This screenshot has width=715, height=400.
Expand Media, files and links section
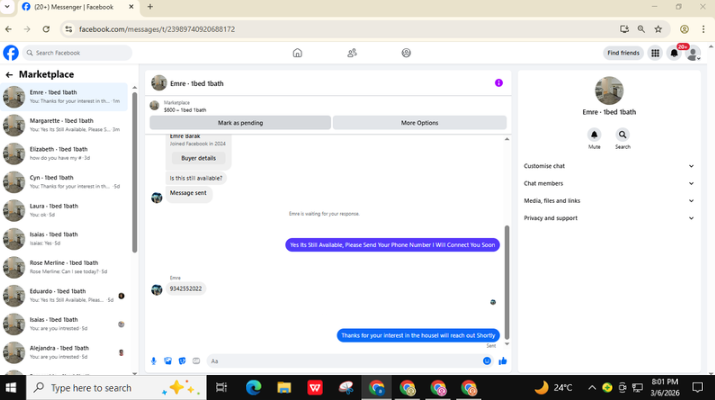coord(609,201)
